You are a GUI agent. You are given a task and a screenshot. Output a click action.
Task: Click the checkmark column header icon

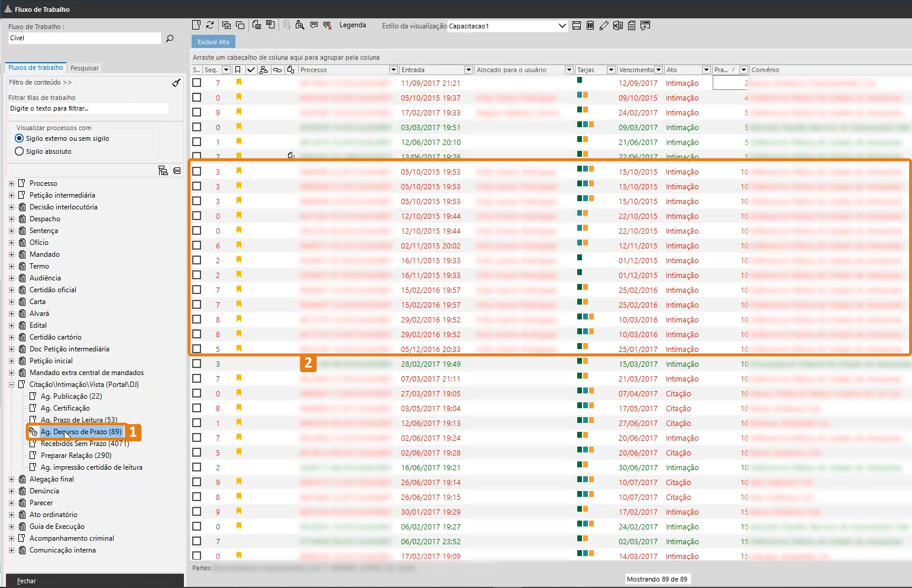(251, 70)
